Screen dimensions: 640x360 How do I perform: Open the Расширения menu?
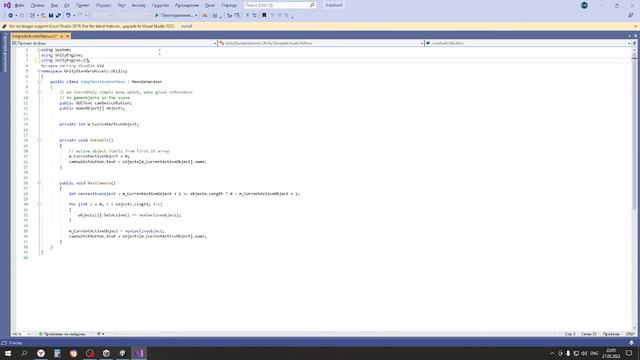(x=187, y=5)
